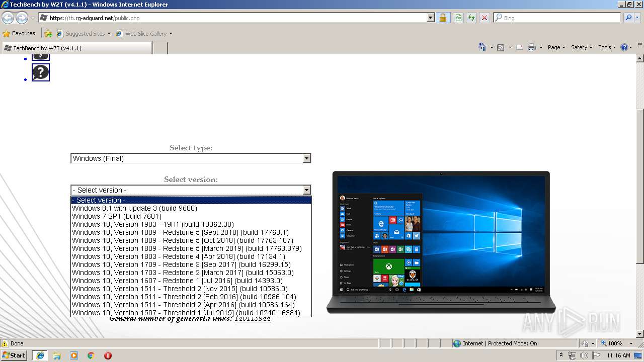The width and height of the screenshot is (644, 362).
Task: Select Version 1809 Redstone 5 [Sept 2018]
Action: click(191, 232)
